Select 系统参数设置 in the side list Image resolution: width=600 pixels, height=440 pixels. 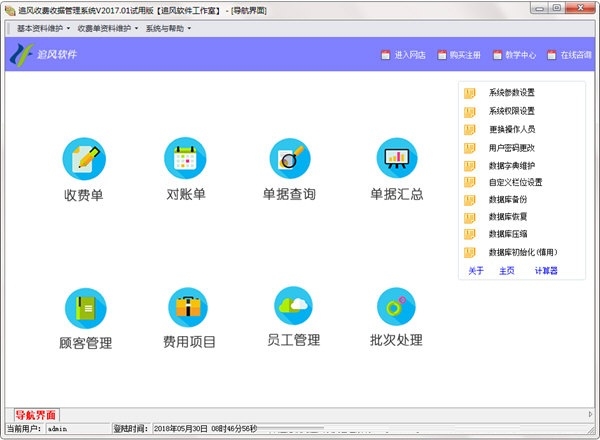(511, 93)
